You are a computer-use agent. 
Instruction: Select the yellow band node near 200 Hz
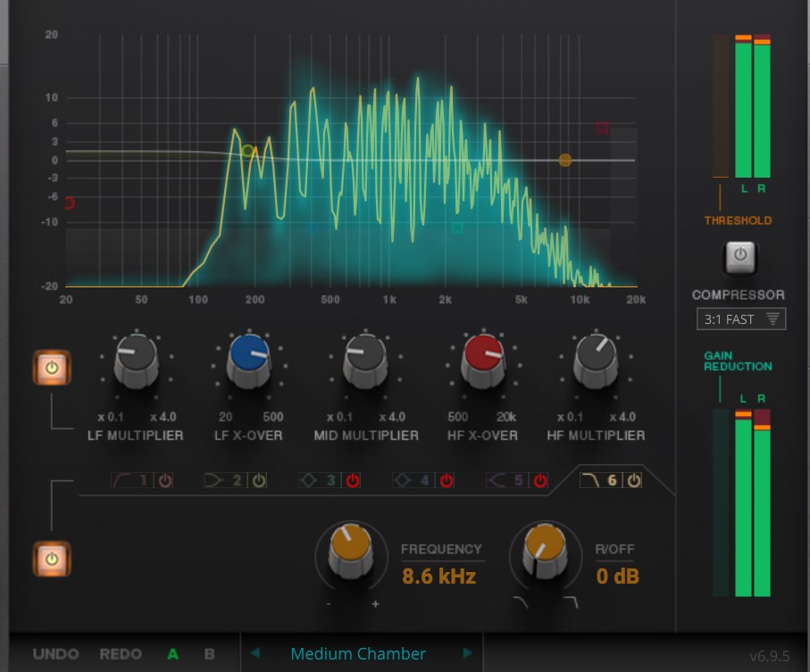pos(248,151)
